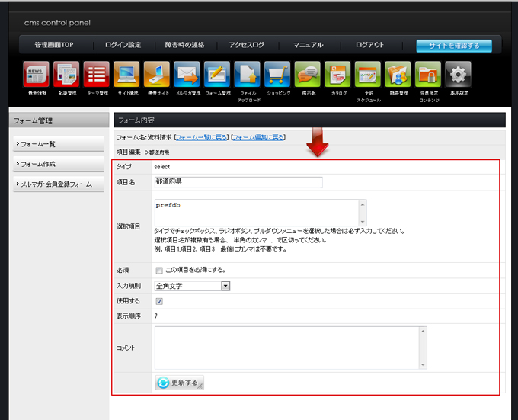
Task: Open the 最新情報 news icon
Action: pyautogui.click(x=36, y=75)
